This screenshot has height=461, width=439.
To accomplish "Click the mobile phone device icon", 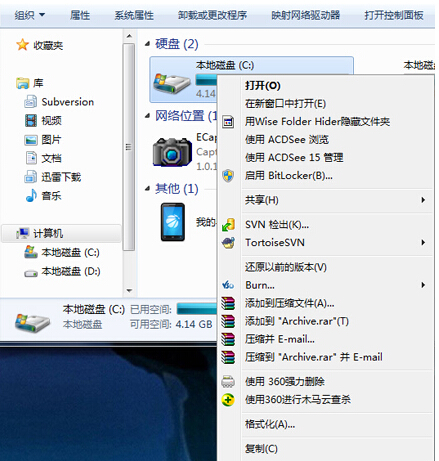I will (x=173, y=222).
